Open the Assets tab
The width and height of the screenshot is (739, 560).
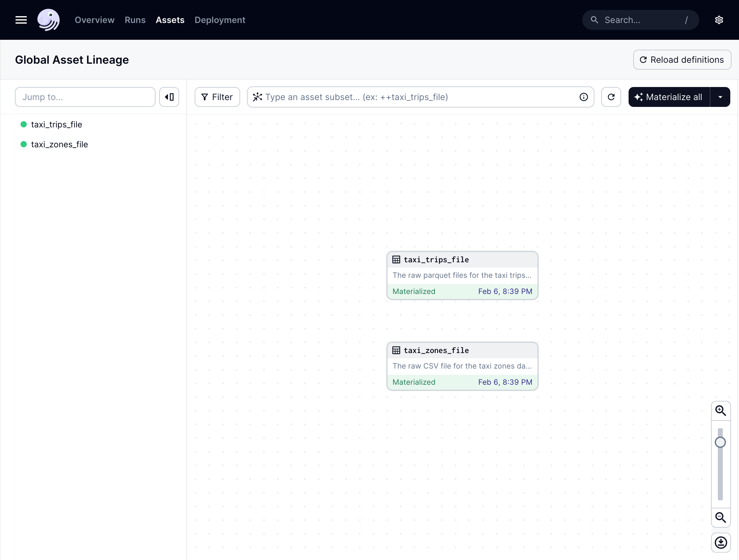click(170, 20)
